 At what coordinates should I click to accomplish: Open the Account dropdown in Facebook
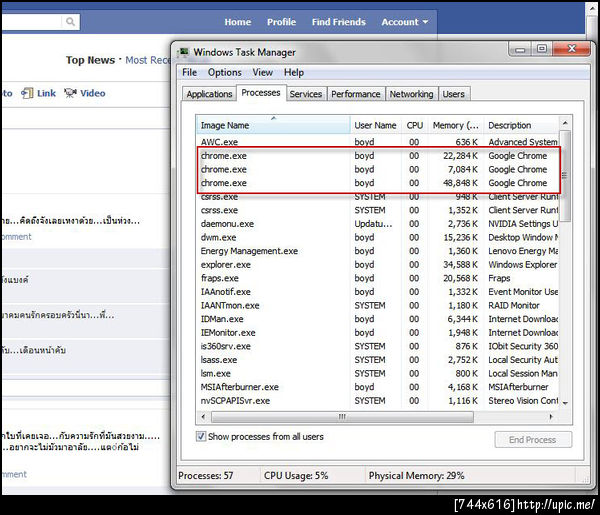(404, 22)
